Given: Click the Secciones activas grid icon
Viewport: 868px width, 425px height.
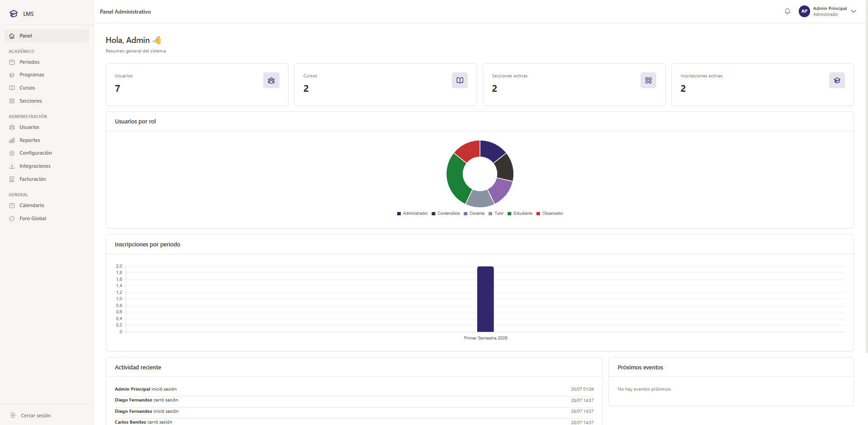Looking at the screenshot, I should click(x=648, y=80).
